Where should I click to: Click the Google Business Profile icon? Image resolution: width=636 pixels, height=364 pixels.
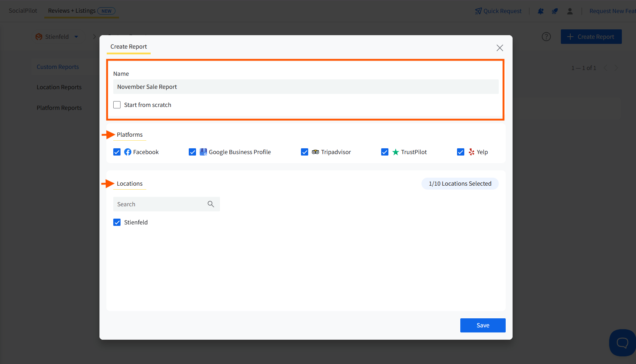(203, 152)
